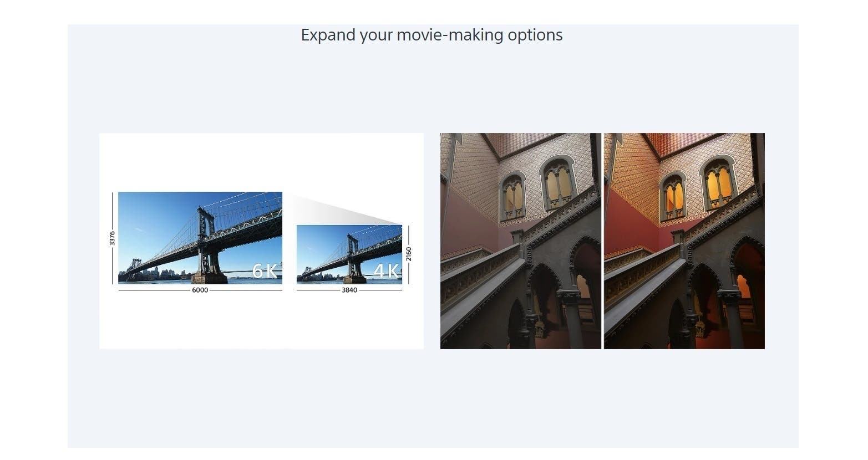Open the right vivid-color staircase photo
Image resolution: width=868 pixels, height=460 pixels.
tap(684, 241)
